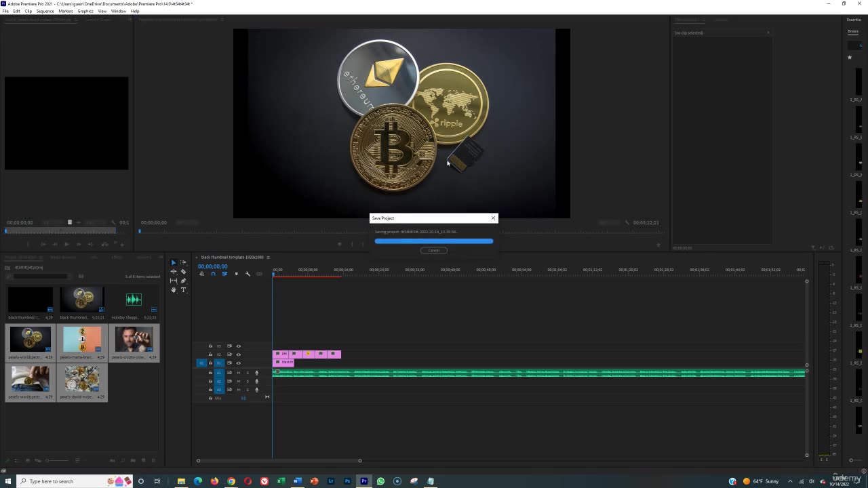
Task: Open the File menu
Action: 5,11
